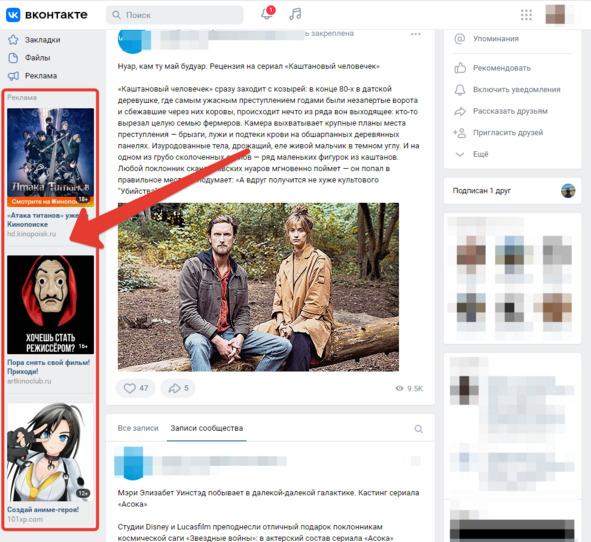
Task: Focus the Поиск search field
Action: pyautogui.click(x=175, y=15)
